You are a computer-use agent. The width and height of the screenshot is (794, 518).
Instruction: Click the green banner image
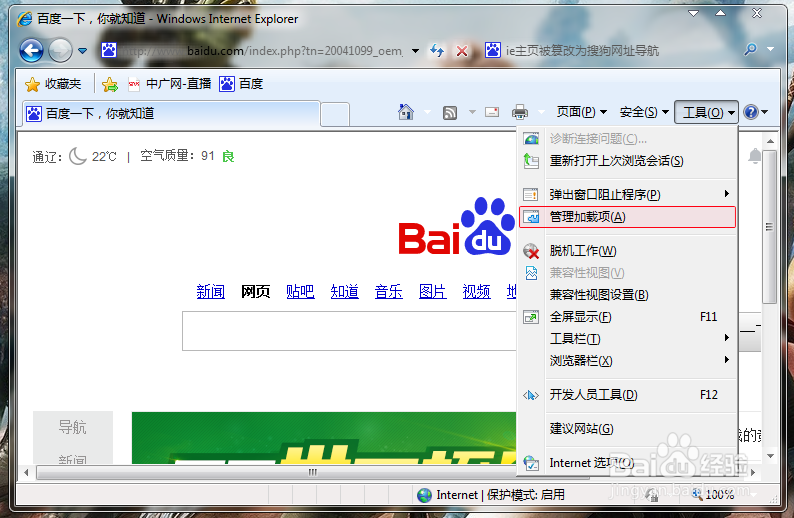(x=324, y=437)
